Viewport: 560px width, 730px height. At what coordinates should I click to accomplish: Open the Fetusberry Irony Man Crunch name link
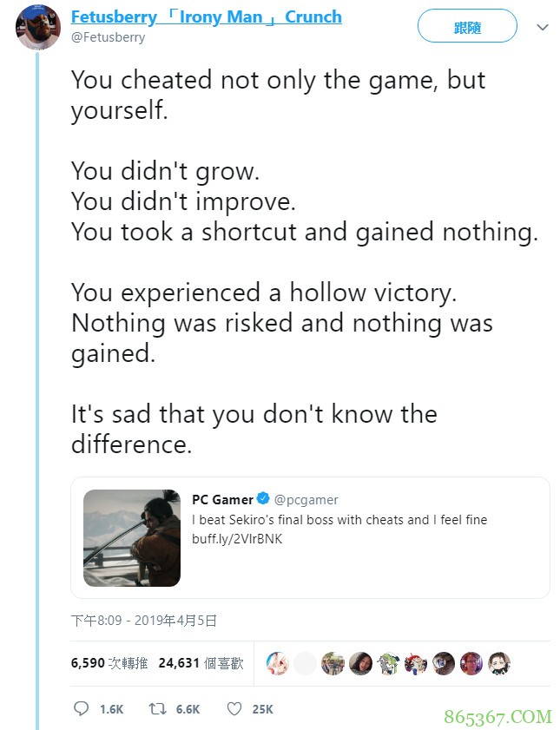pyautogui.click(x=206, y=16)
